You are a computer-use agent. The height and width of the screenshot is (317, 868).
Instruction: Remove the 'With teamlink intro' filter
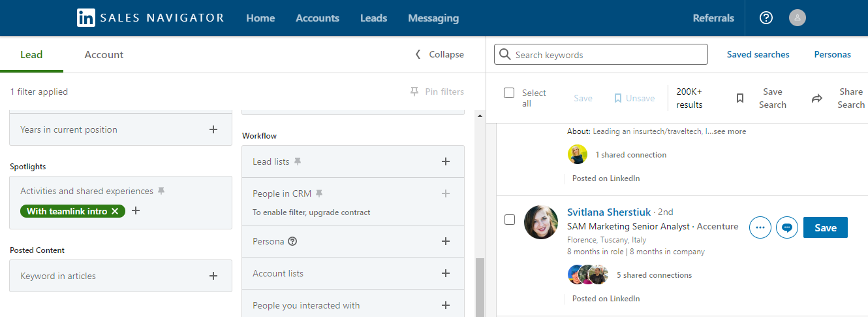pos(115,211)
